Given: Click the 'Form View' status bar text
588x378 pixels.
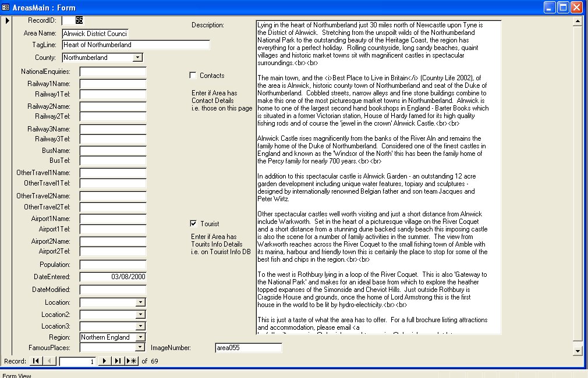Looking at the screenshot, I should click(x=17, y=375).
